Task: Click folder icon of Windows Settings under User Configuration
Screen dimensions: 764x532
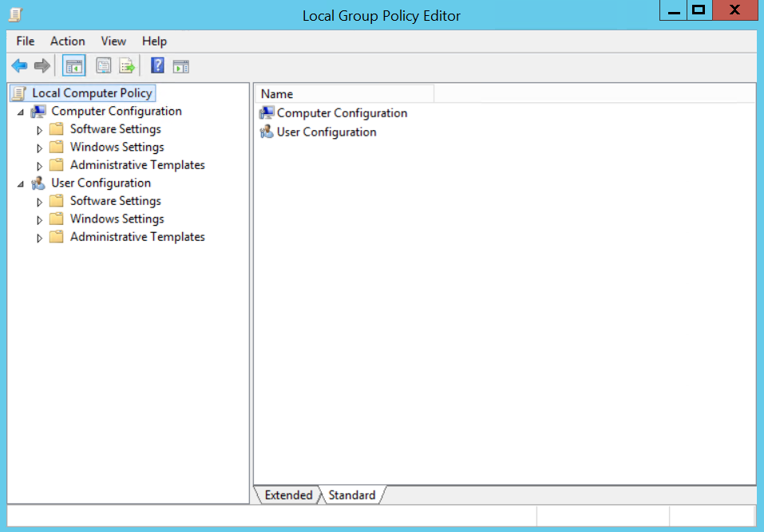Action: 57,219
